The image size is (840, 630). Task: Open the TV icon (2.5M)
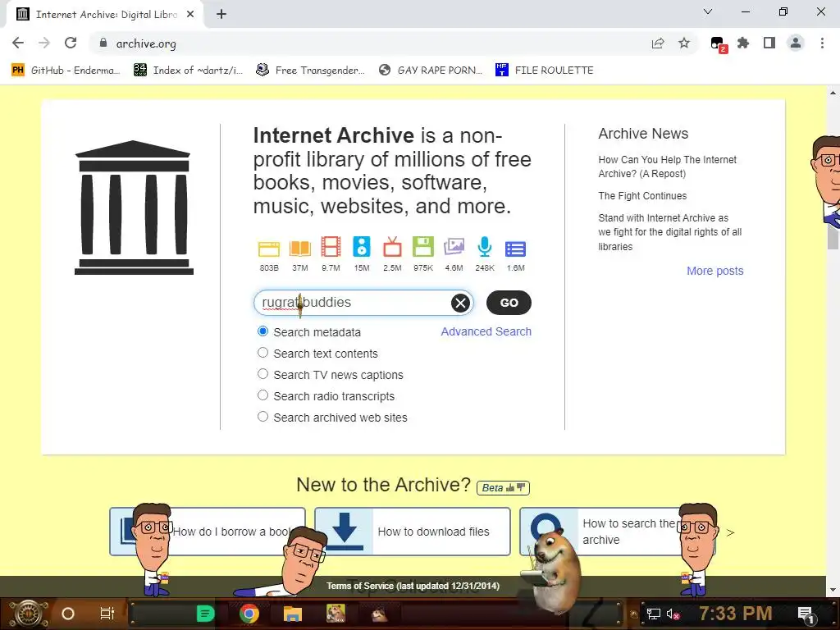tap(392, 247)
